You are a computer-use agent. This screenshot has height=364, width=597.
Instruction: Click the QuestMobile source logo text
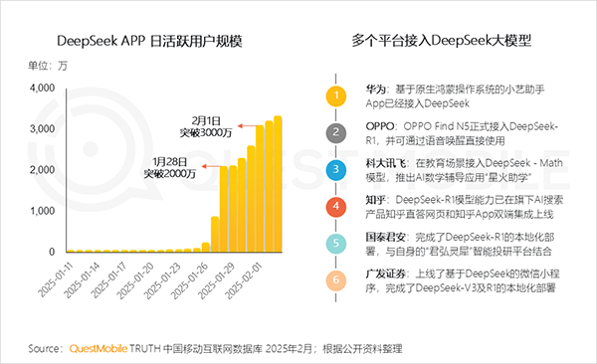99,349
